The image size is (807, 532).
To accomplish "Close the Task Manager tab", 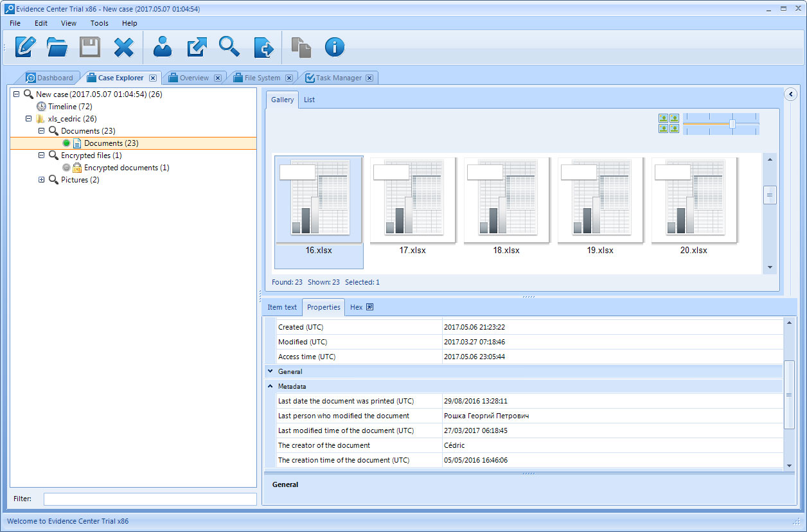I will point(369,78).
